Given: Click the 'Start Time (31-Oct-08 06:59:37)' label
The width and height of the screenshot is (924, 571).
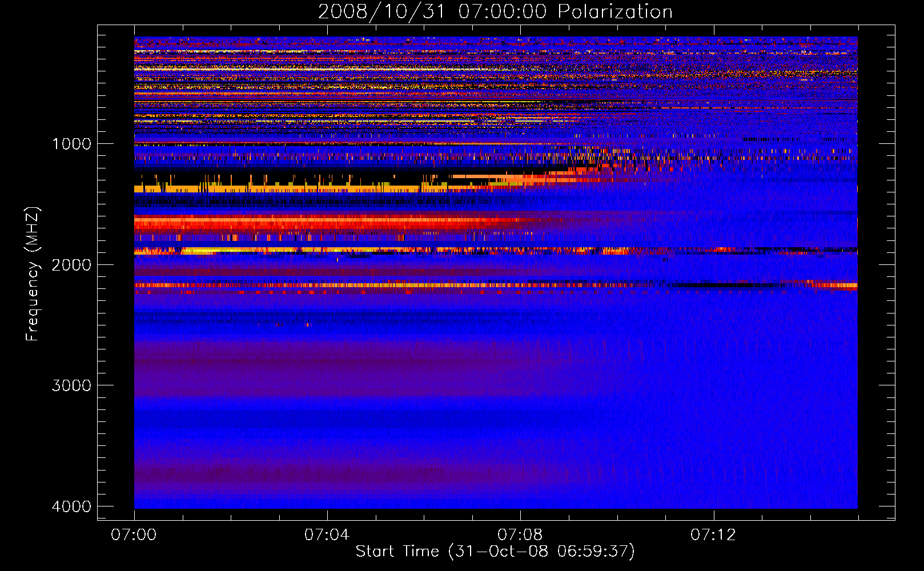Looking at the screenshot, I should (x=495, y=552).
